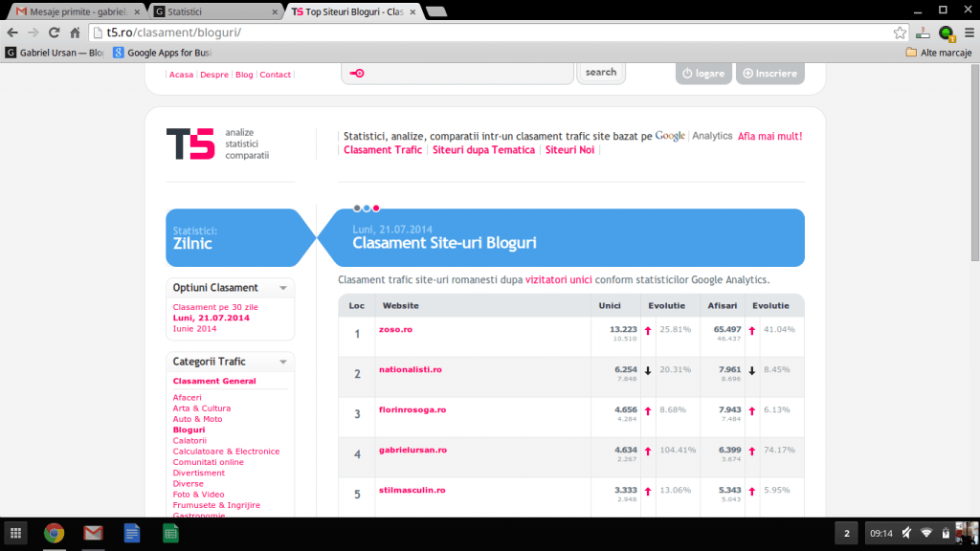Open Gmail from the shelf
The image size is (980, 551).
coord(93,533)
